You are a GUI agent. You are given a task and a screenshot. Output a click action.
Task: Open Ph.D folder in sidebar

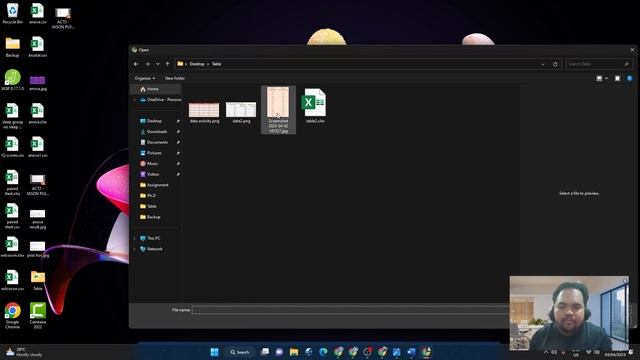pyautogui.click(x=151, y=196)
